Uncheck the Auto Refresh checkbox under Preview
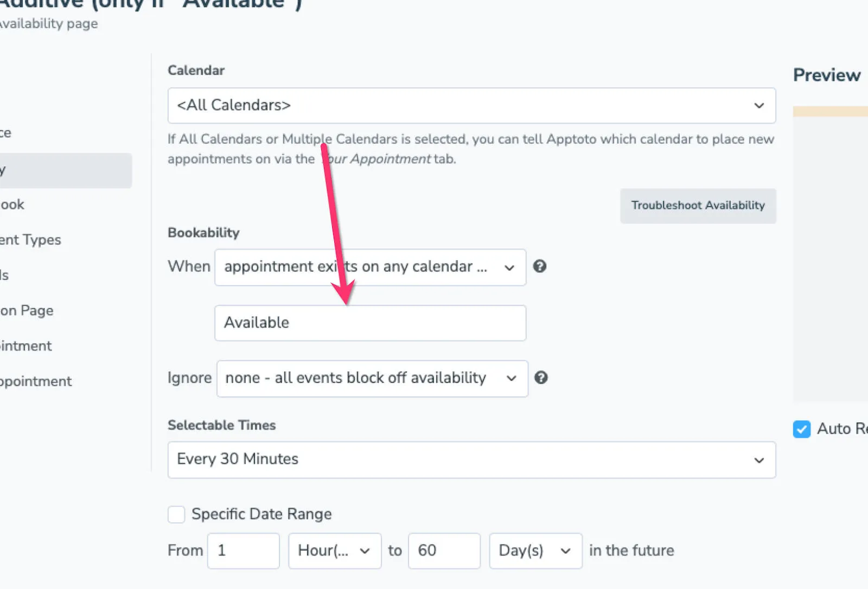 801,429
